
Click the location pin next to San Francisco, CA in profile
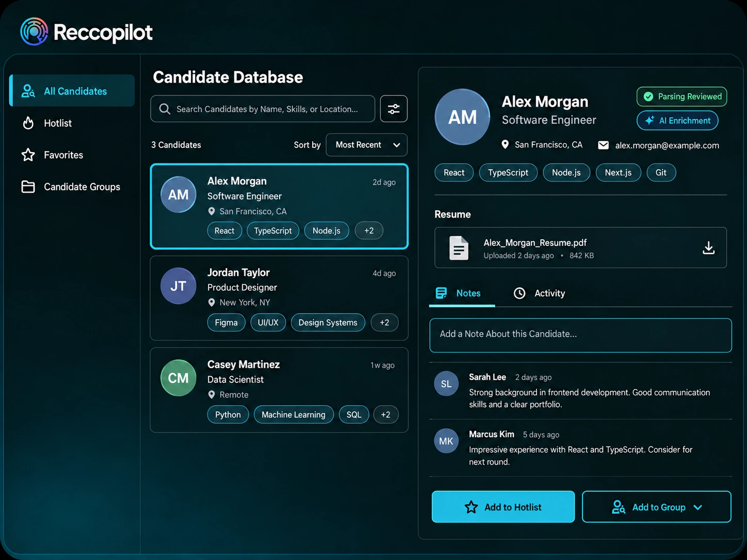505,145
